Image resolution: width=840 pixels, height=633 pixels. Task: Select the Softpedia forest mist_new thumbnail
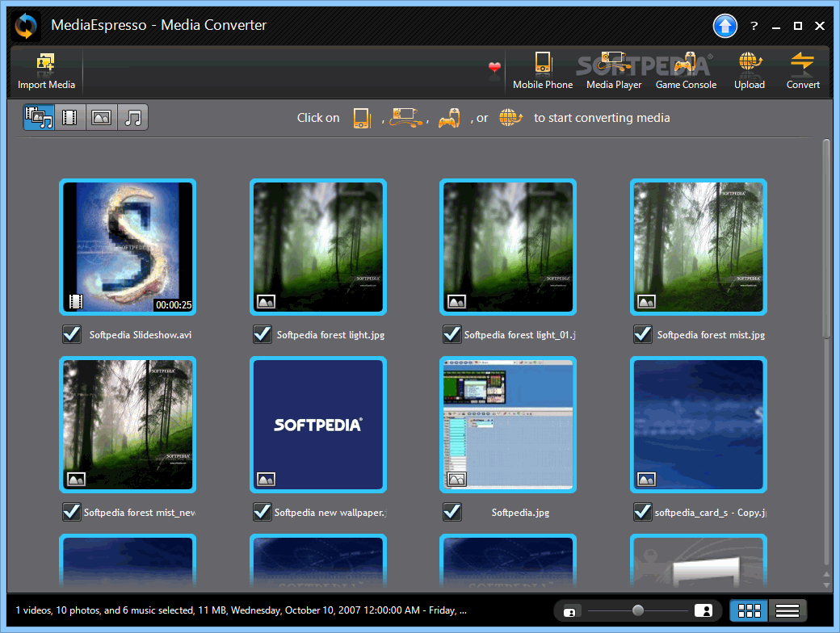click(128, 425)
